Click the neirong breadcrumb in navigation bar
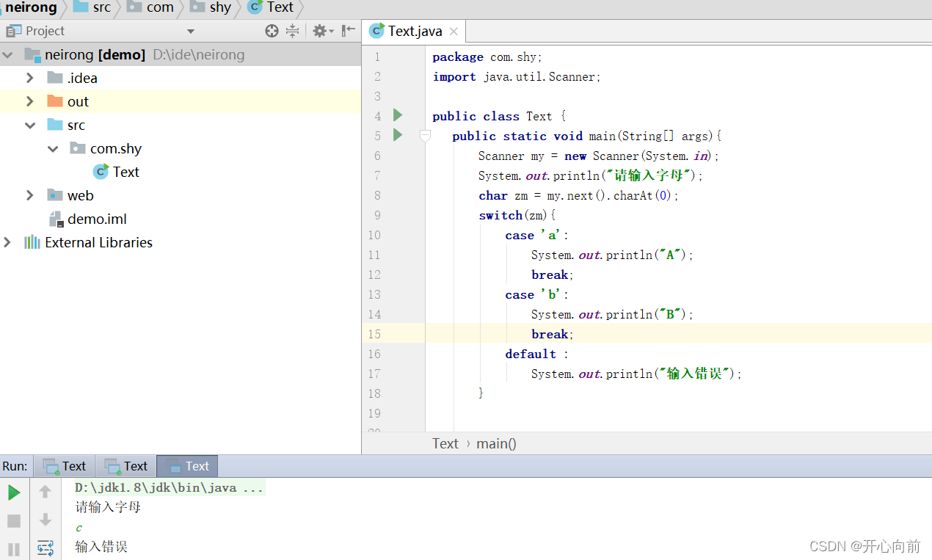This screenshot has width=932, height=560. 31,8
